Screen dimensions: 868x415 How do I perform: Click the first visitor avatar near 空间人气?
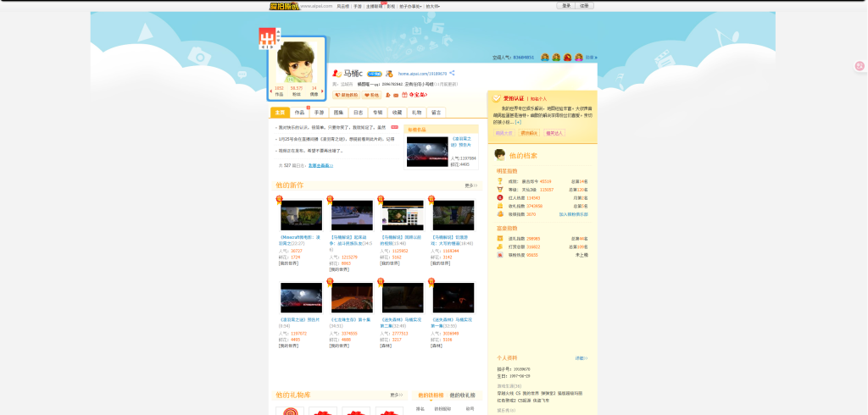point(545,58)
